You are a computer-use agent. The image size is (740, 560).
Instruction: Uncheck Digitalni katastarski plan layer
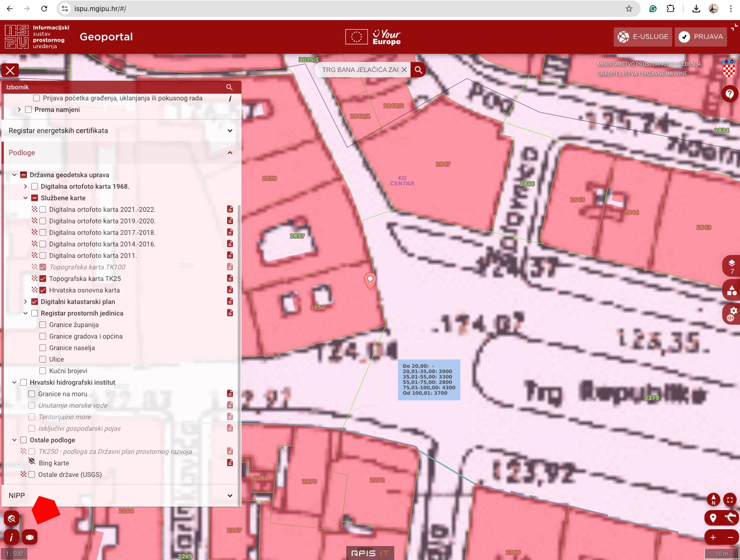tap(35, 302)
